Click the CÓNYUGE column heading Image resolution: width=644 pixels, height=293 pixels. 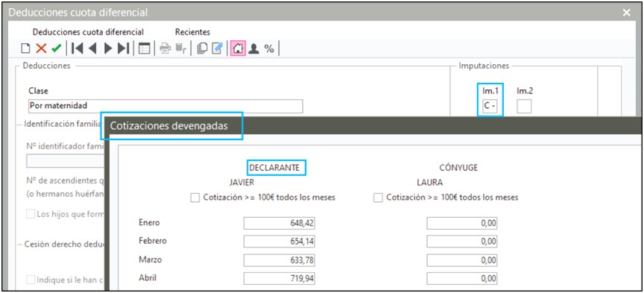click(458, 168)
